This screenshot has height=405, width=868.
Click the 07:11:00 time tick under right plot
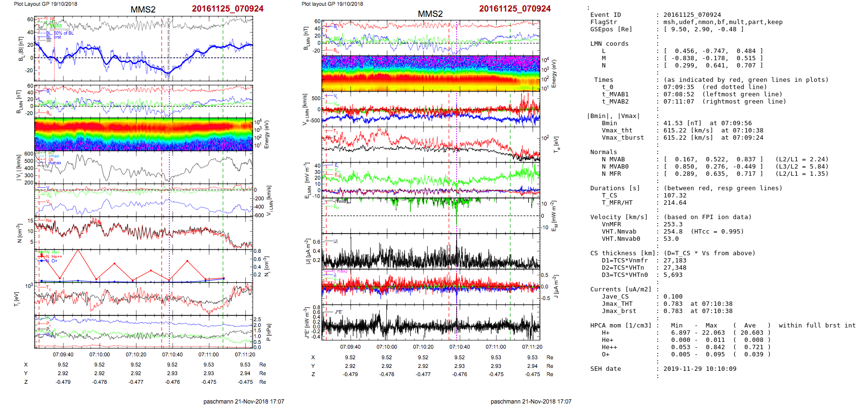496,347
